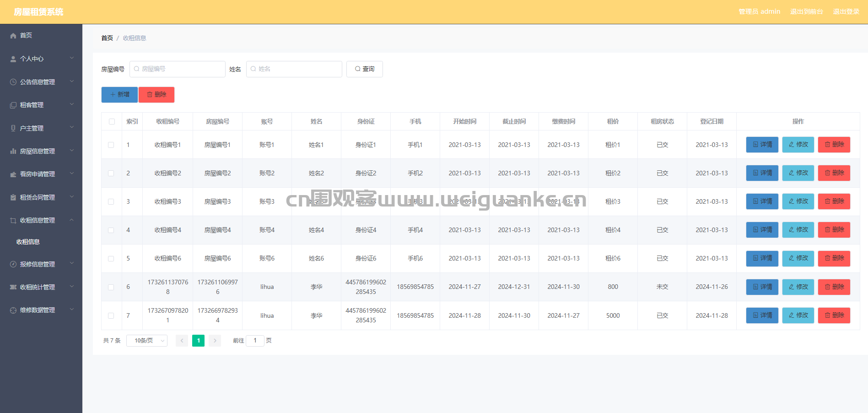Click the icon beside 报修信息管理
868x413 pixels.
tap(13, 264)
